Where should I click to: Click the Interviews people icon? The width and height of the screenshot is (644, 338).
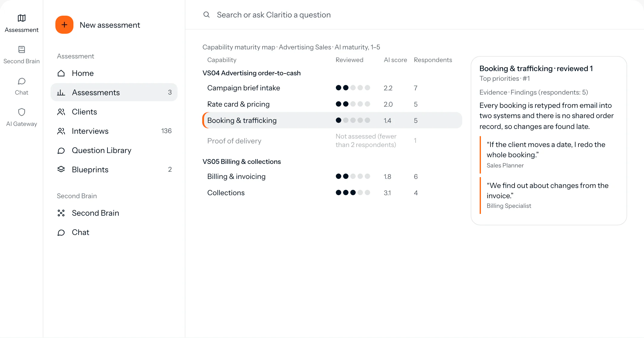(61, 131)
